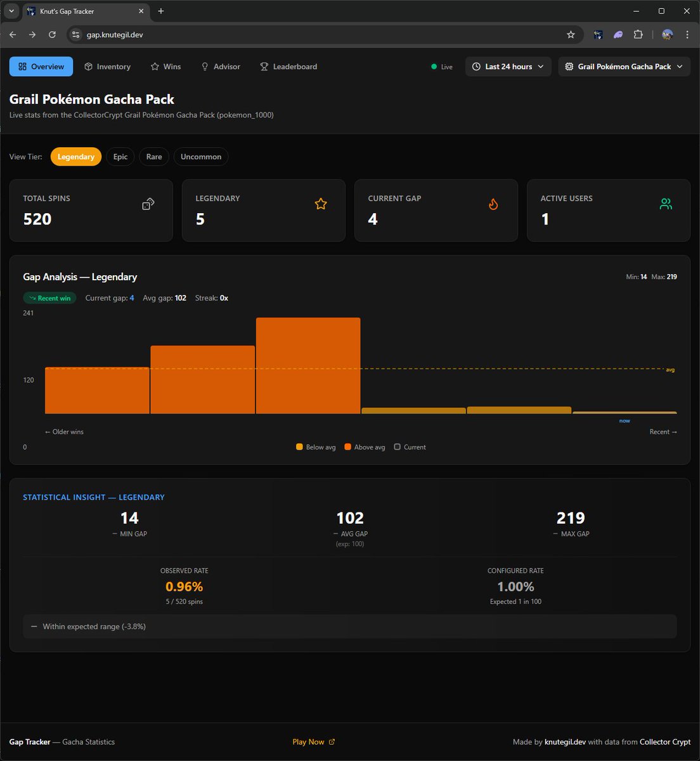Image resolution: width=700 pixels, height=761 pixels.
Task: Click the gap.knutegil.dev address bar
Action: [323, 35]
